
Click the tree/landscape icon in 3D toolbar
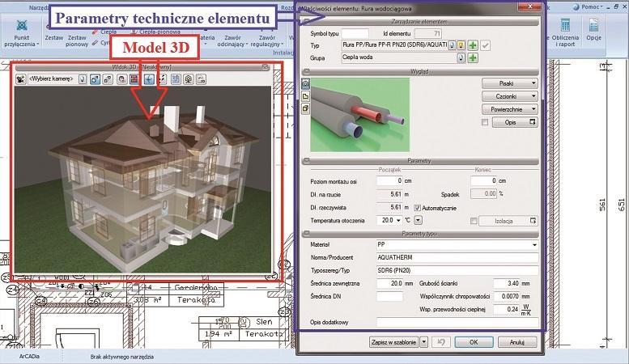coord(189,79)
